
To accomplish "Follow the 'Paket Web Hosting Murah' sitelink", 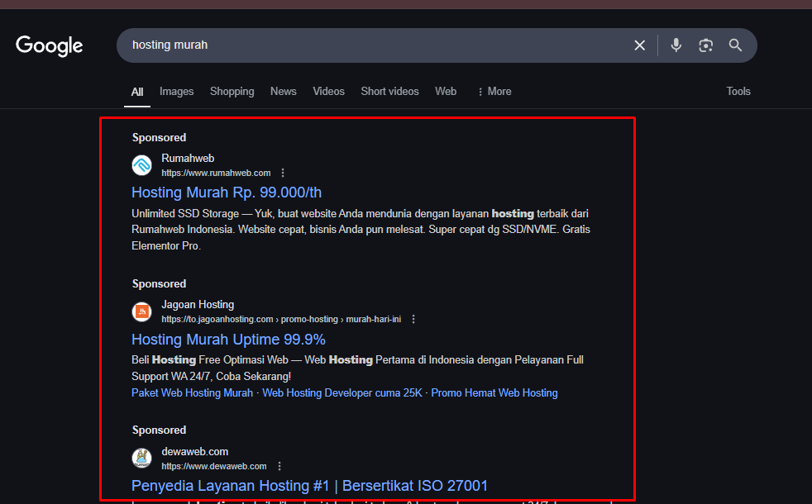I will (x=192, y=392).
